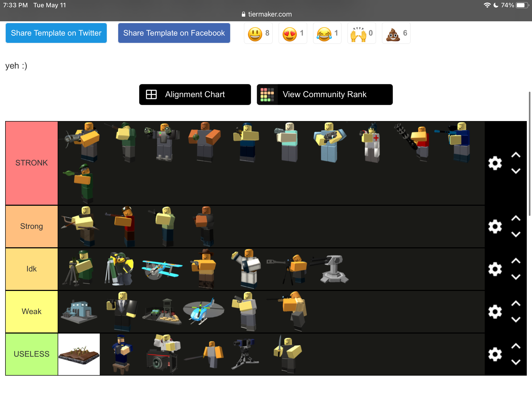The width and height of the screenshot is (532, 399).
Task: View Community Rank for this tier list
Action: pyautogui.click(x=325, y=94)
